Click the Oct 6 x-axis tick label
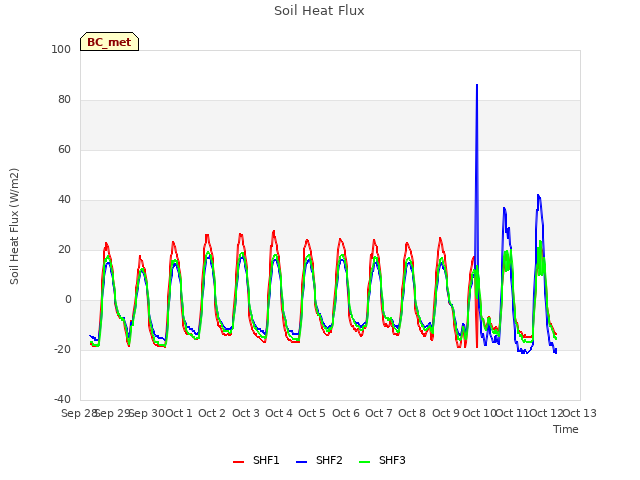Screen dimensions: 640x480 pyautogui.click(x=346, y=413)
